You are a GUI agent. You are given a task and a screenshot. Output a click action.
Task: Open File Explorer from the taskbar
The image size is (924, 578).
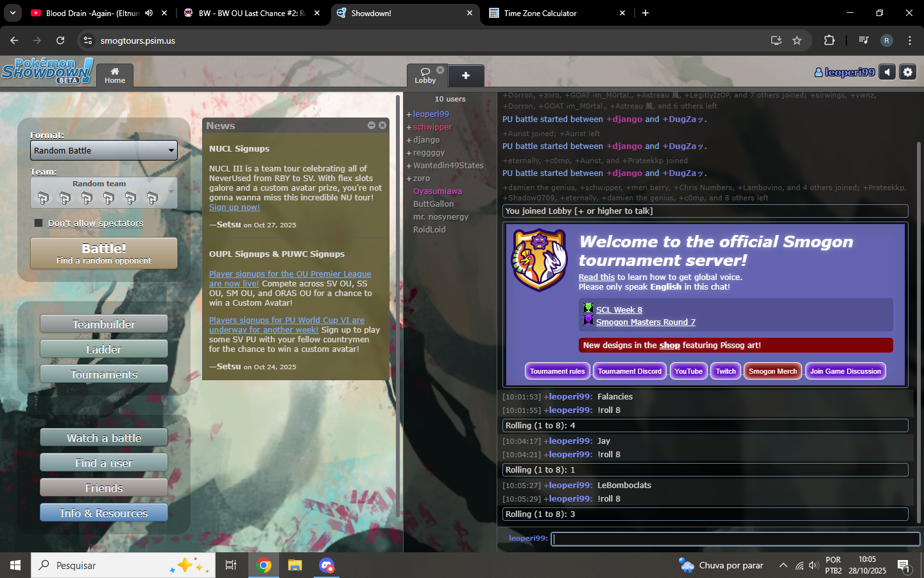click(x=295, y=565)
